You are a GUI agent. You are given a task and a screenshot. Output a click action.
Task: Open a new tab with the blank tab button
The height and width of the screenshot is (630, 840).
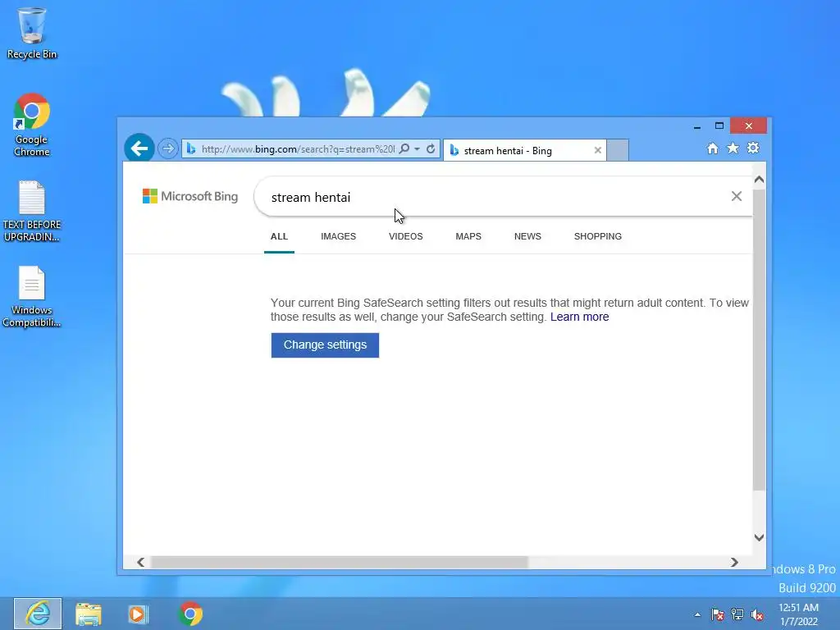pyautogui.click(x=618, y=150)
